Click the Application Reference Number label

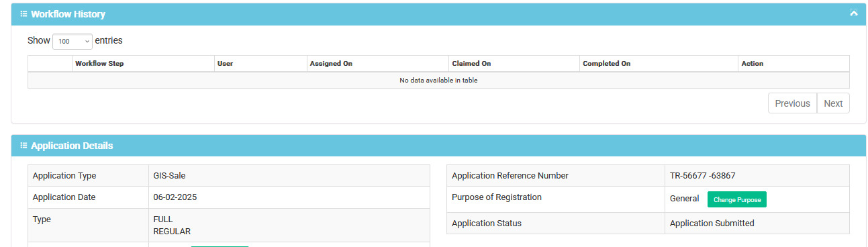click(x=510, y=176)
